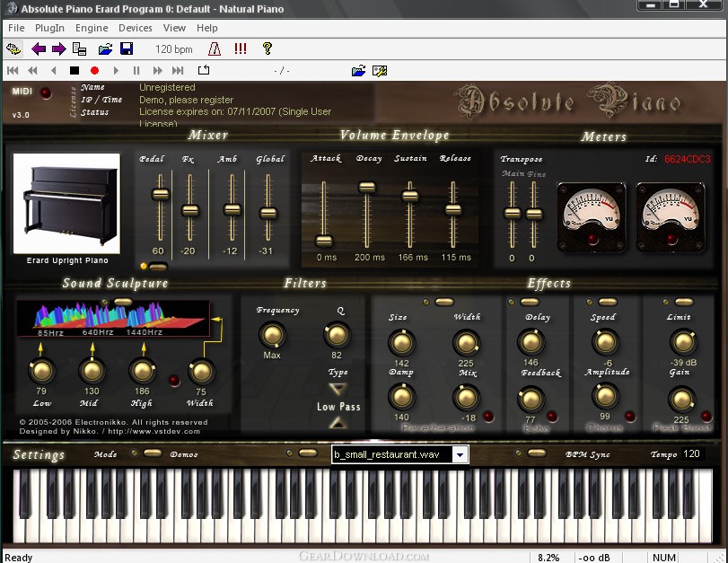Click the next program purple right arrow

click(x=59, y=48)
